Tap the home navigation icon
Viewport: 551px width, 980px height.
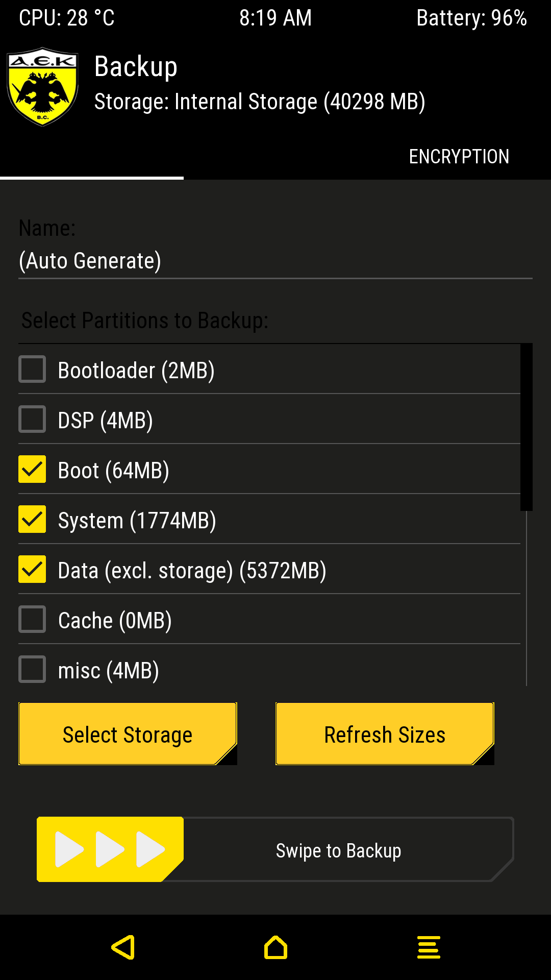pos(275,947)
